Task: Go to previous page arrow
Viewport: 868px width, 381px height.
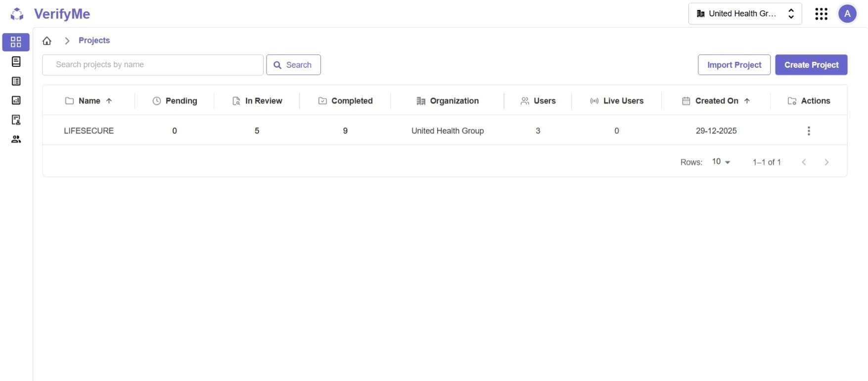Action: tap(804, 162)
